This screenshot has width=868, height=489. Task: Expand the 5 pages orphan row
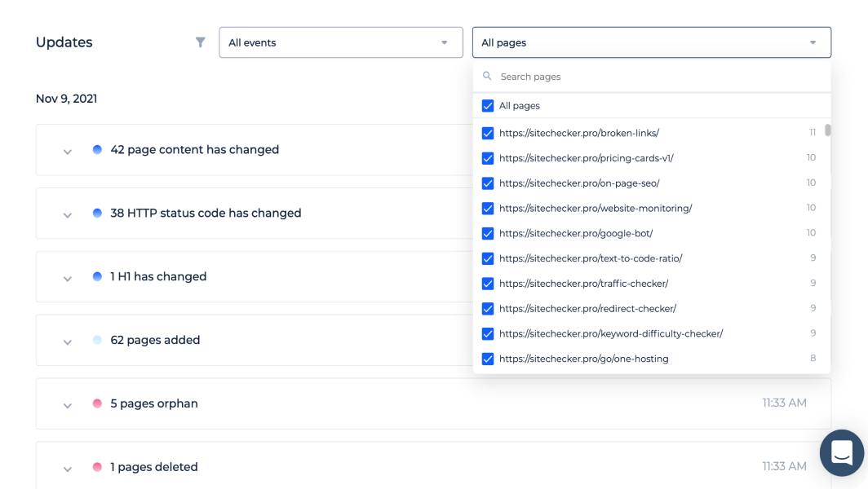pyautogui.click(x=68, y=406)
